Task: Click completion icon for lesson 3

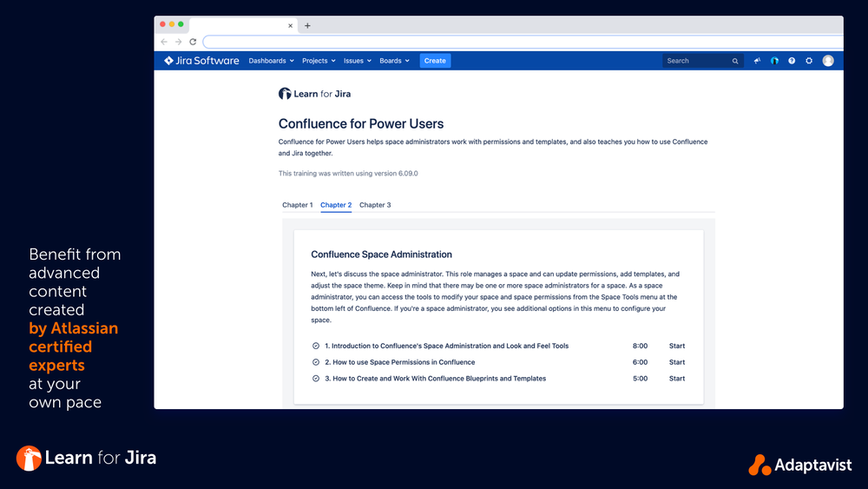Action: point(316,378)
